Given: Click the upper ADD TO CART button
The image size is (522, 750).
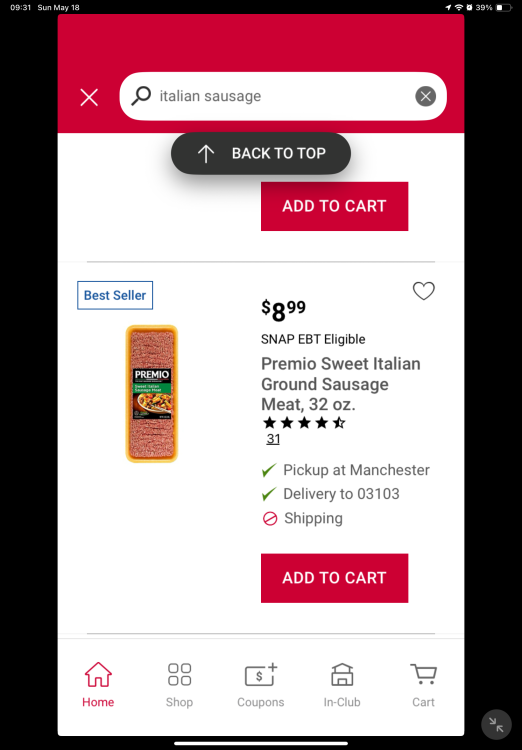Looking at the screenshot, I should click(x=334, y=206).
